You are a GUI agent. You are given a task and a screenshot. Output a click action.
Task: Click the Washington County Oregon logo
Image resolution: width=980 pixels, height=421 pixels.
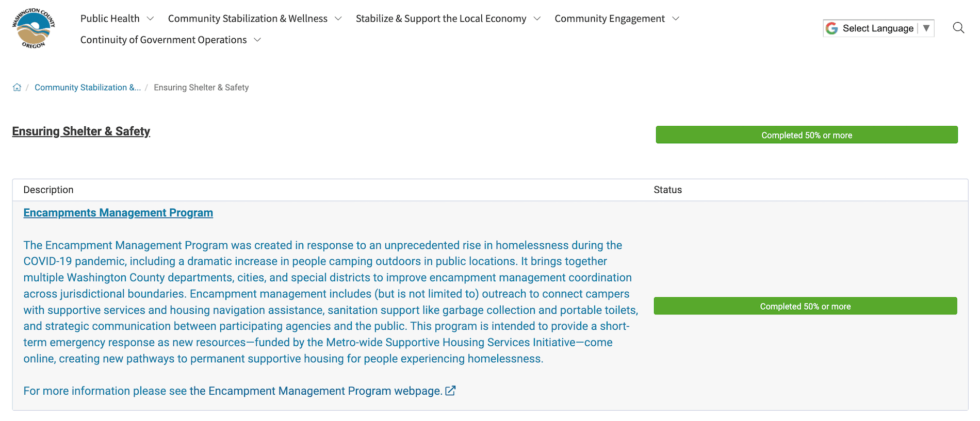34,29
